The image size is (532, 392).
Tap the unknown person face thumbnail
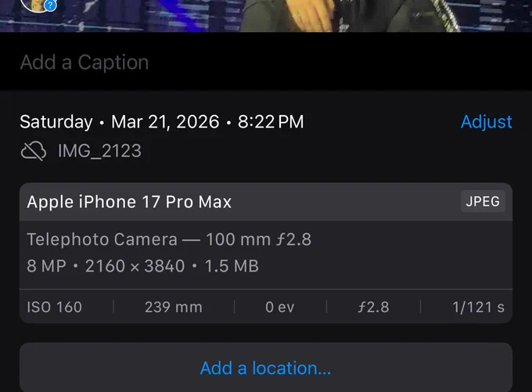tap(38, 5)
